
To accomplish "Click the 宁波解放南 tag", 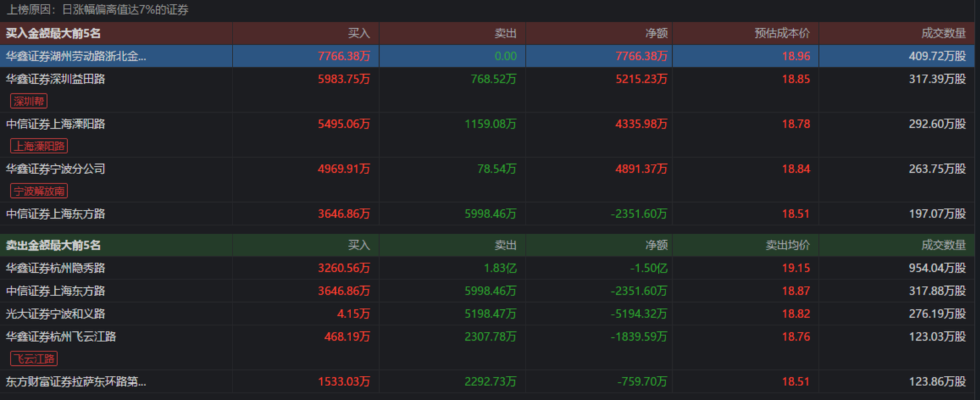I will (x=39, y=191).
